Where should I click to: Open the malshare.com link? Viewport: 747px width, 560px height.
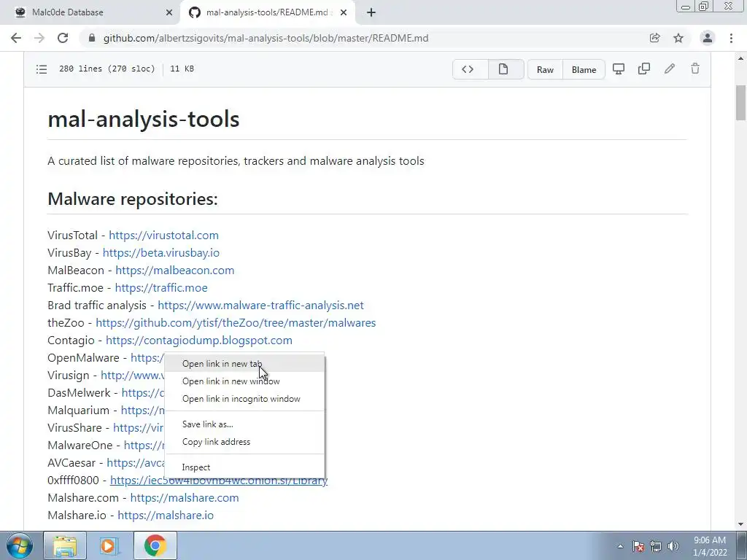(185, 498)
